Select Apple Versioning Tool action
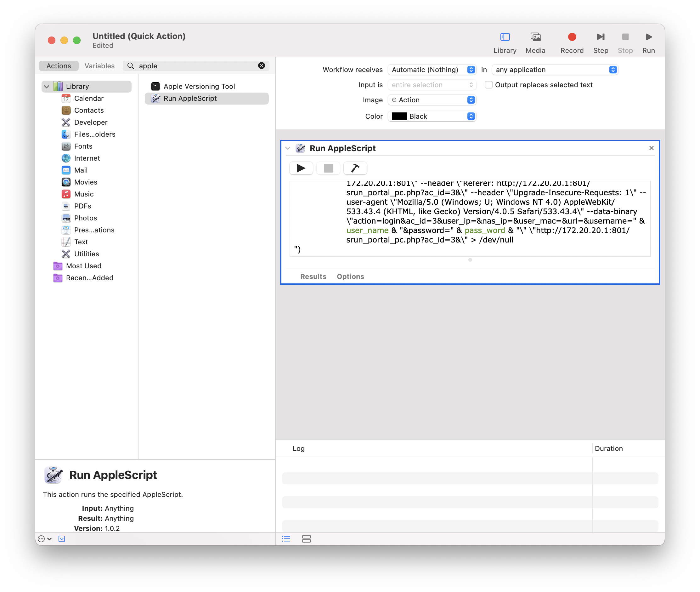 (x=199, y=87)
